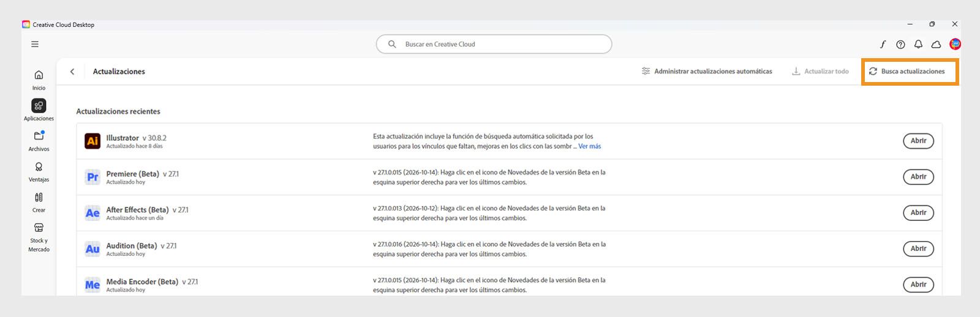Select After Effects (Beta) v 27.1 title
This screenshot has height=317, width=980.
click(x=147, y=210)
